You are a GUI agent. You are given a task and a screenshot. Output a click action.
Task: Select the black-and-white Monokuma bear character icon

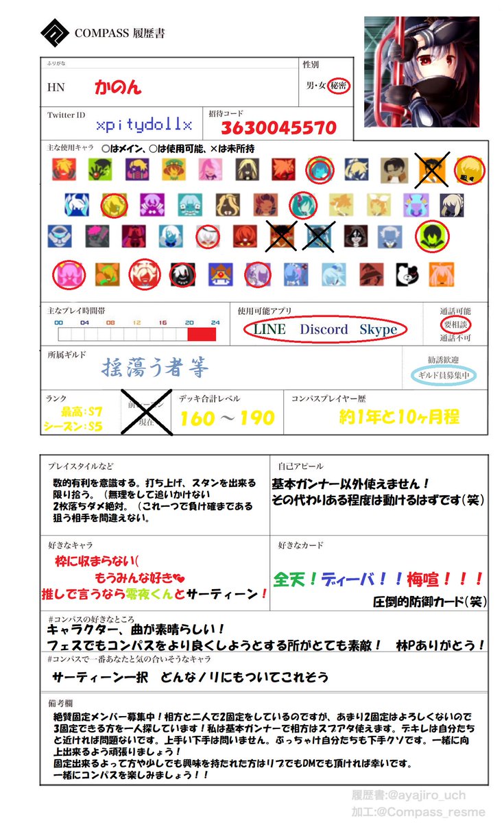tap(407, 274)
